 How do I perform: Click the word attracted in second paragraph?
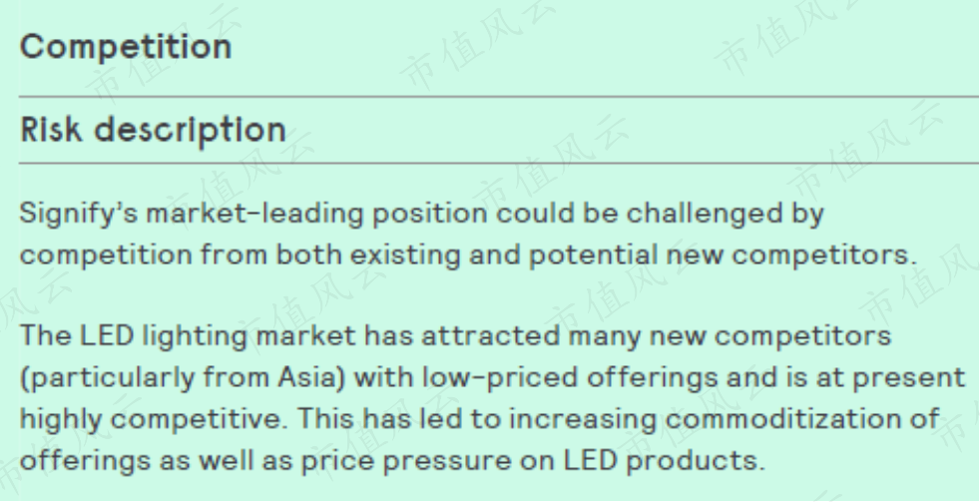click(491, 336)
